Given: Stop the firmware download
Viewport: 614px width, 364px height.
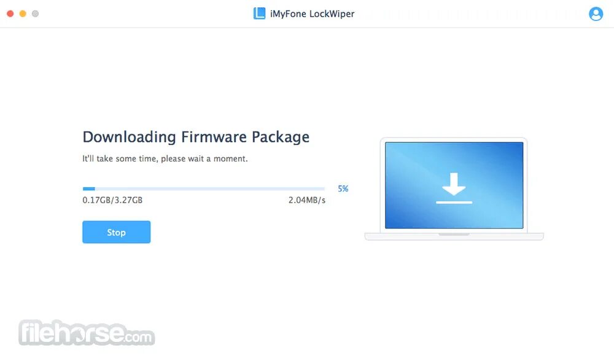Looking at the screenshot, I should 116,232.
